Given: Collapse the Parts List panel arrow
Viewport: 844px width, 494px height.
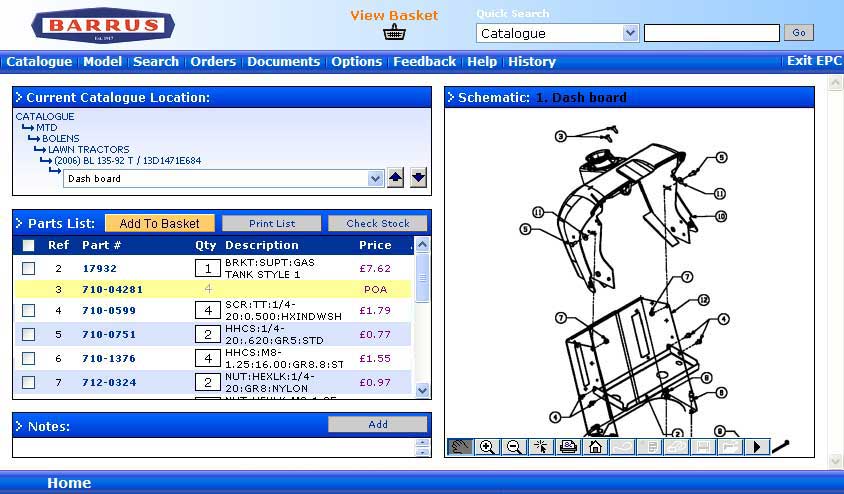Looking at the screenshot, I should coord(19,223).
